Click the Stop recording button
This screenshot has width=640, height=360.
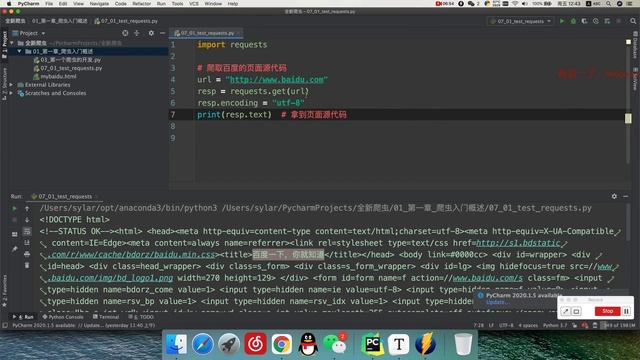[x=607, y=311]
